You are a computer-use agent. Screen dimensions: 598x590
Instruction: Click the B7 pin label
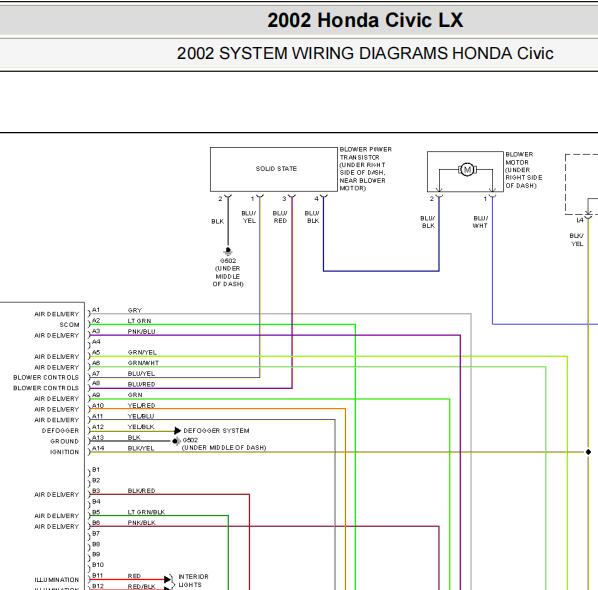(96, 534)
